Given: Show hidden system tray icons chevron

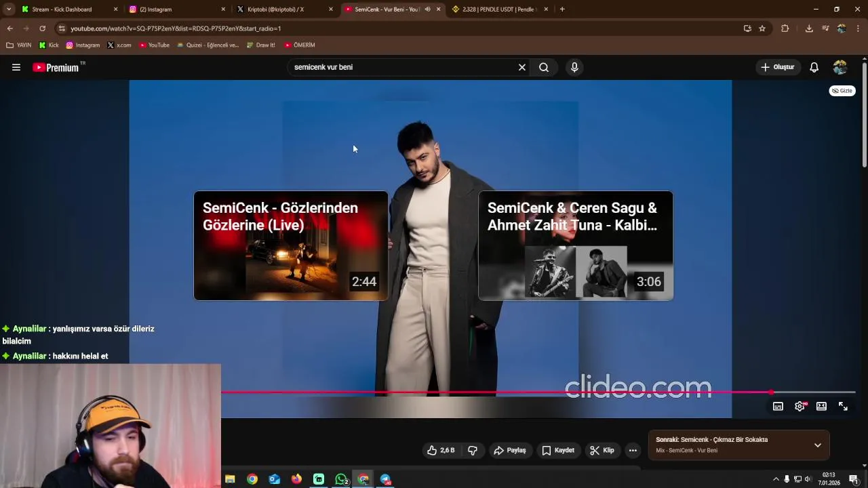Looking at the screenshot, I should coord(776,479).
